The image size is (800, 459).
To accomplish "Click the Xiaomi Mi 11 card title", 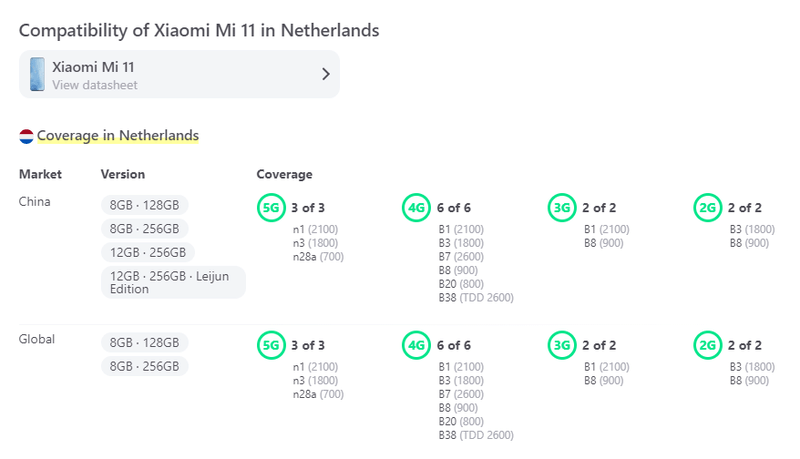I will [93, 67].
